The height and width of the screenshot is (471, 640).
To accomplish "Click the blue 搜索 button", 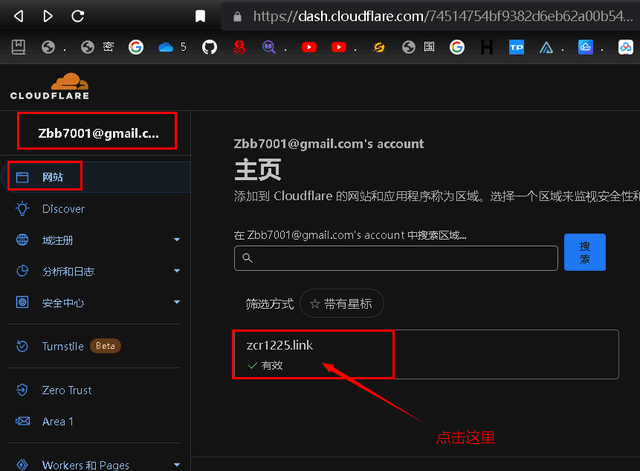I will tap(584, 253).
